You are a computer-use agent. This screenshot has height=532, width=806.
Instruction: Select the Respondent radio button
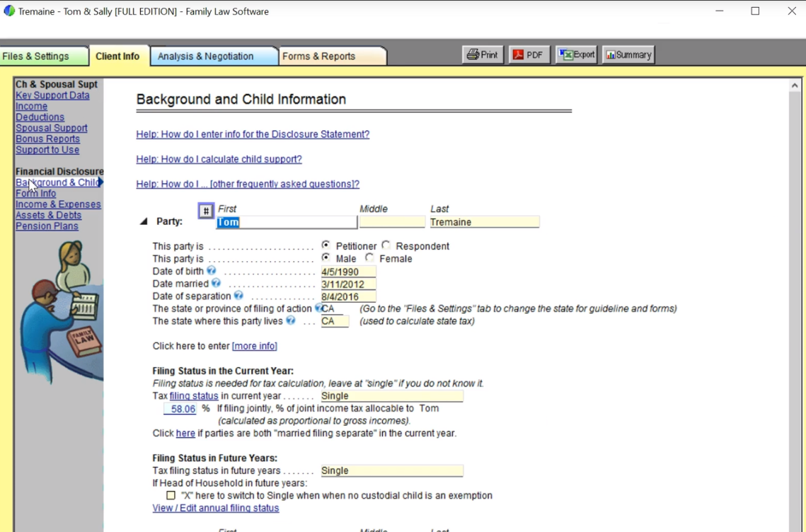(x=386, y=245)
